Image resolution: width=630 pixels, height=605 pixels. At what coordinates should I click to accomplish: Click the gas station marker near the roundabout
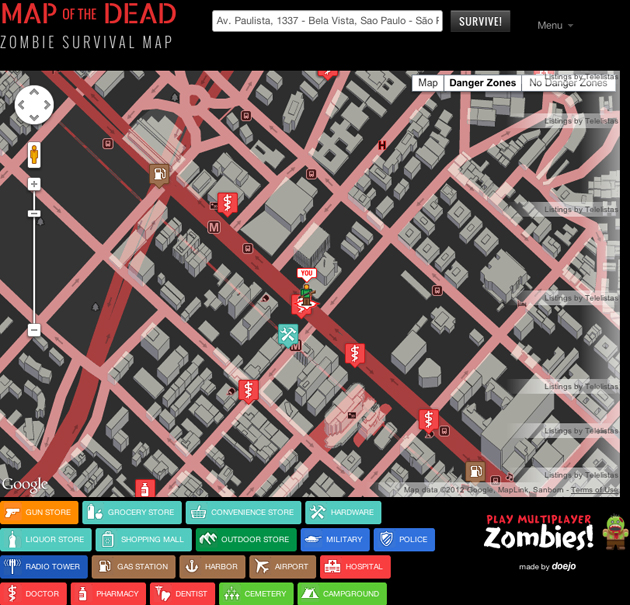(x=159, y=175)
